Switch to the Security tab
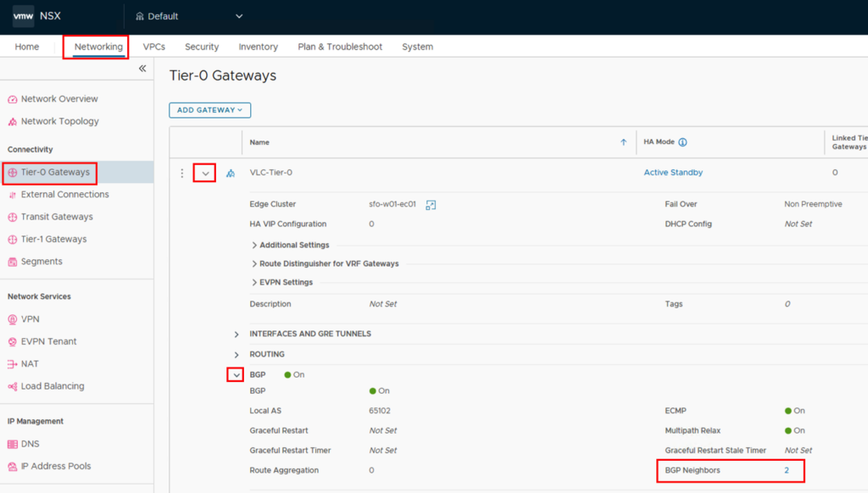The width and height of the screenshot is (868, 493). pos(202,47)
